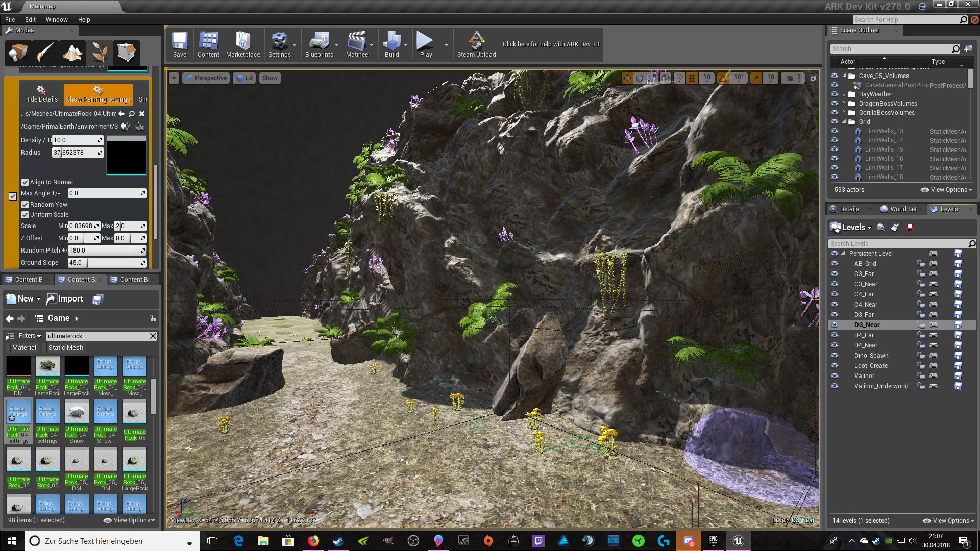
Task: Open Firefox from the taskbar
Action: 313,541
